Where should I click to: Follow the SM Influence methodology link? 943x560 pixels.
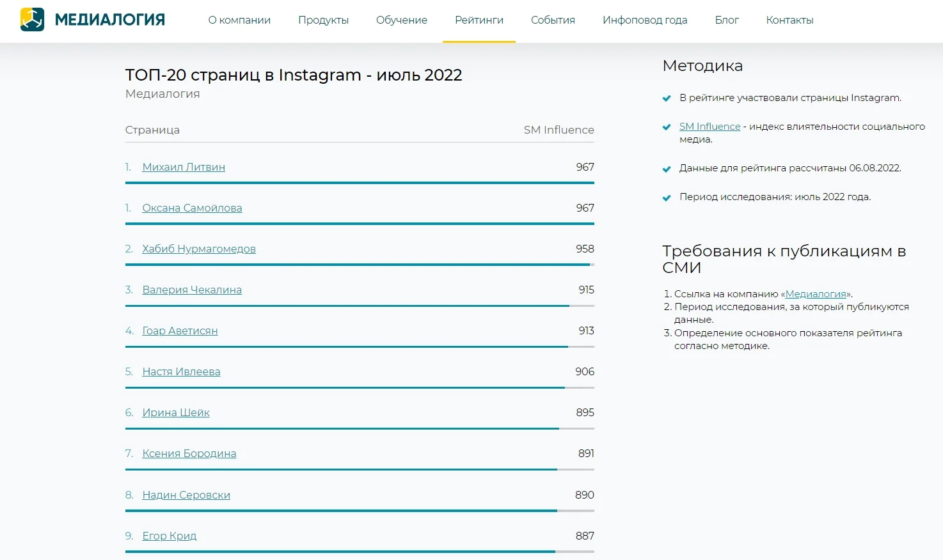[x=709, y=127]
